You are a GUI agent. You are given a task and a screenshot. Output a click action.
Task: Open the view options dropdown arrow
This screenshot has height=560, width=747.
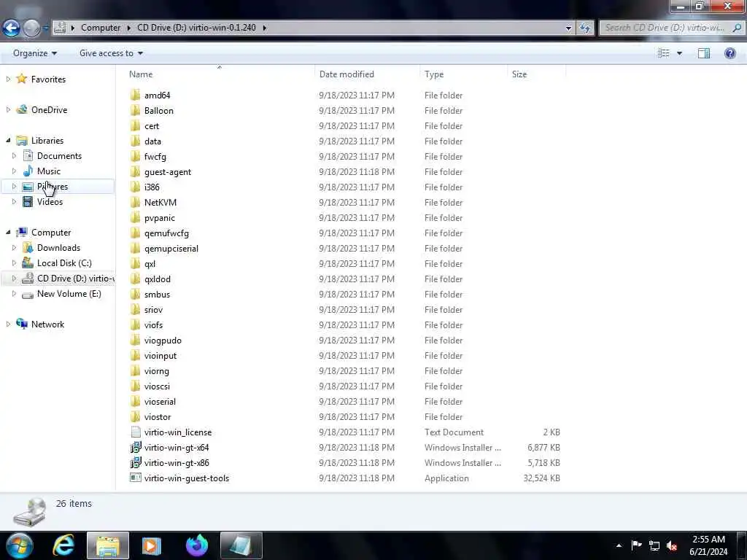tap(679, 53)
